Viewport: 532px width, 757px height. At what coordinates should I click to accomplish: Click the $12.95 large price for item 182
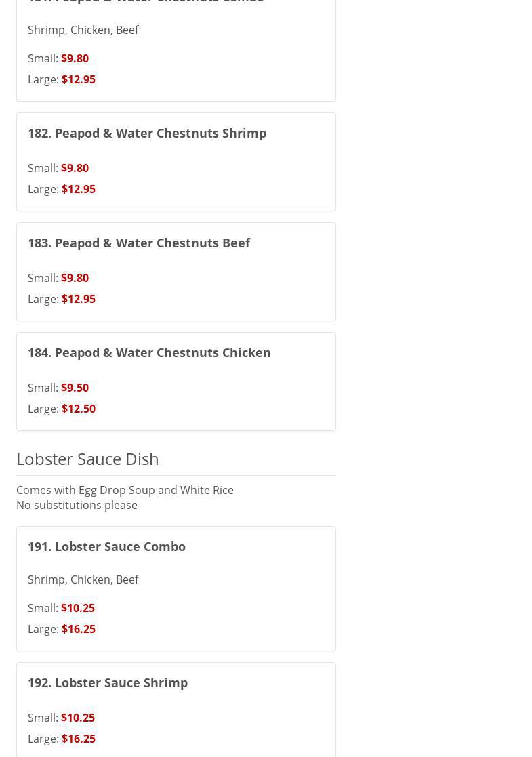(x=79, y=189)
